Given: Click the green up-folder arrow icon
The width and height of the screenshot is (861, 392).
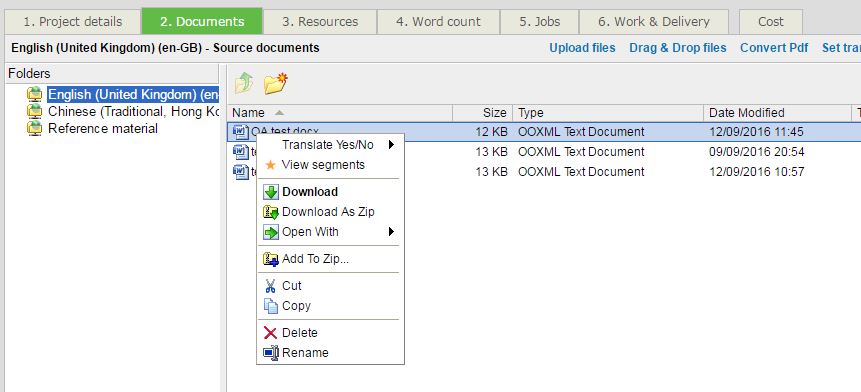Looking at the screenshot, I should (x=243, y=83).
